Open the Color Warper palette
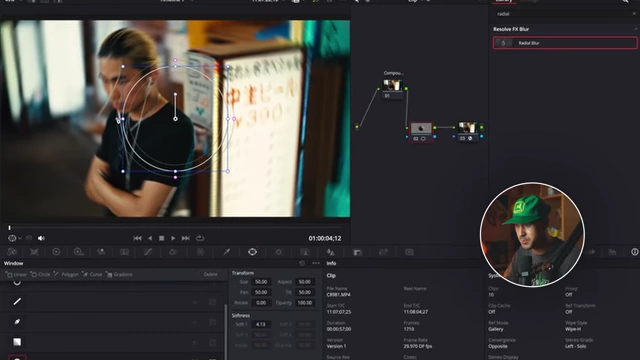The height and width of the screenshot is (360, 640). coord(173,252)
